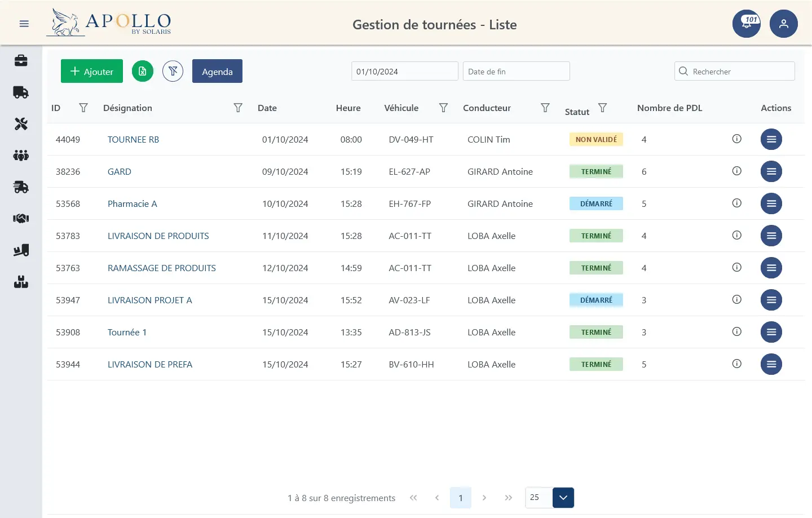This screenshot has width=812, height=518.
Task: Open the GARD tour link
Action: pos(120,171)
